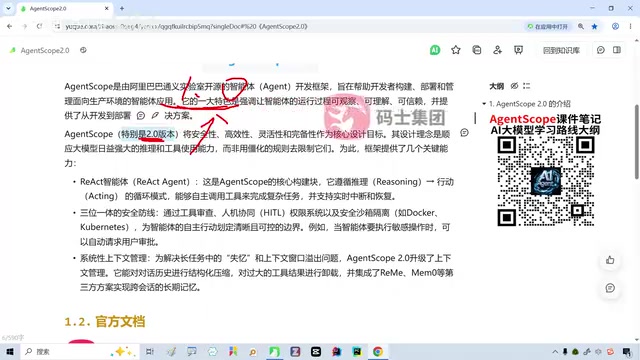Toggle the blue bookmark star in address bar
This screenshot has width=640, height=360.
tap(595, 27)
